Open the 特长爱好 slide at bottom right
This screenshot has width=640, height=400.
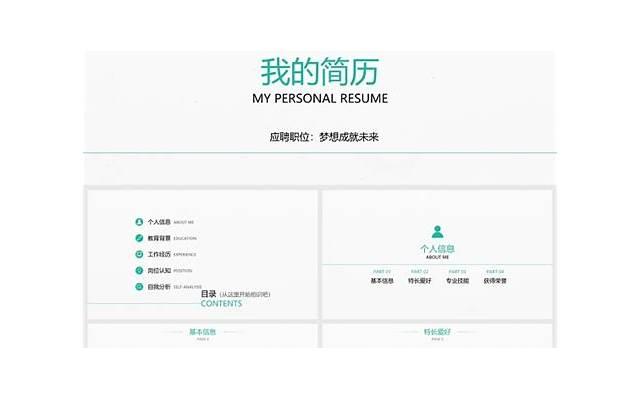point(437,336)
